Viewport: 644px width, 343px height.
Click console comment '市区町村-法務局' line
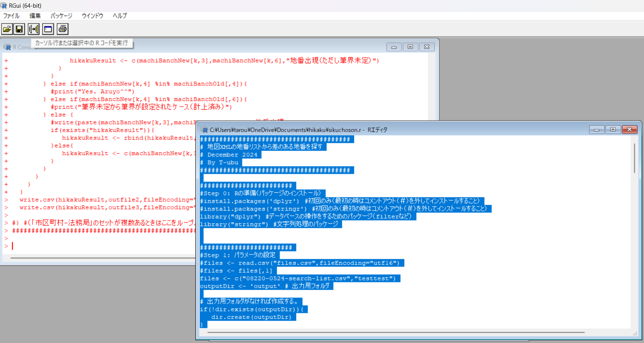pyautogui.click(x=104, y=223)
